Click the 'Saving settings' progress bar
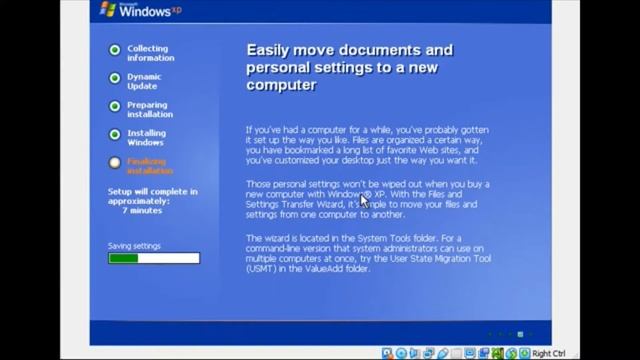This screenshot has height=360, width=640. tap(154, 258)
